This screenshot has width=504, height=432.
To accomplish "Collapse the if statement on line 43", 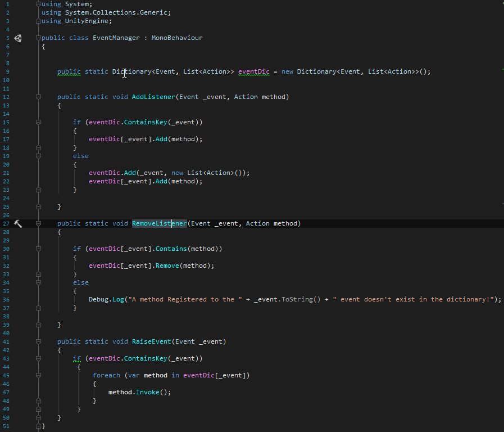I will (x=38, y=358).
